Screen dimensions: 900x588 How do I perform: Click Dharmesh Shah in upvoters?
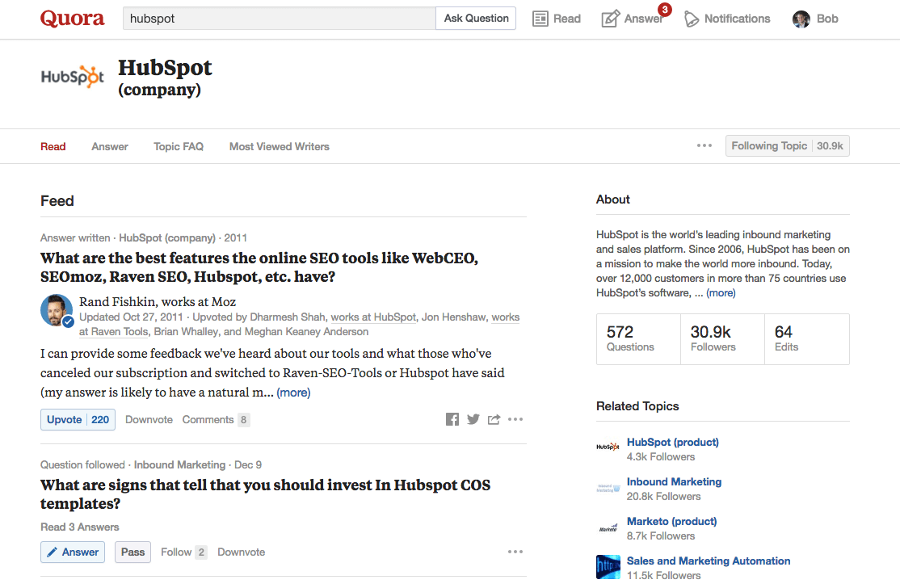tap(288, 317)
